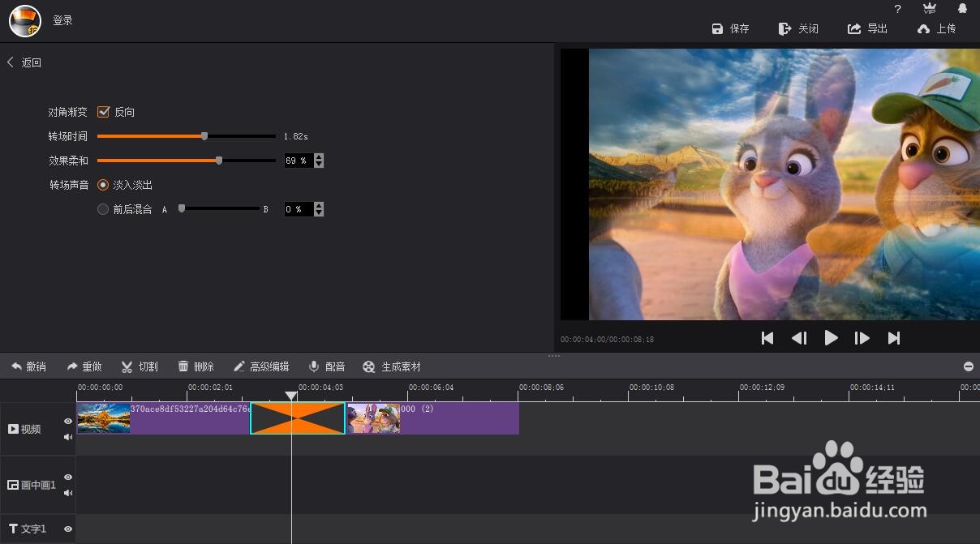The height and width of the screenshot is (544, 980).
Task: Open the 登录 login link
Action: (62, 20)
